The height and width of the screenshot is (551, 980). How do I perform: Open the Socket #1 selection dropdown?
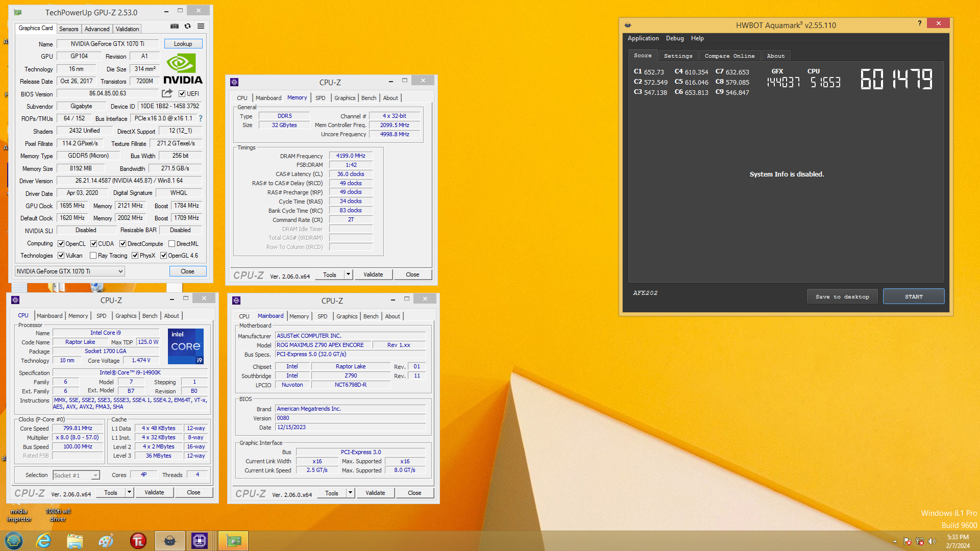(x=76, y=475)
